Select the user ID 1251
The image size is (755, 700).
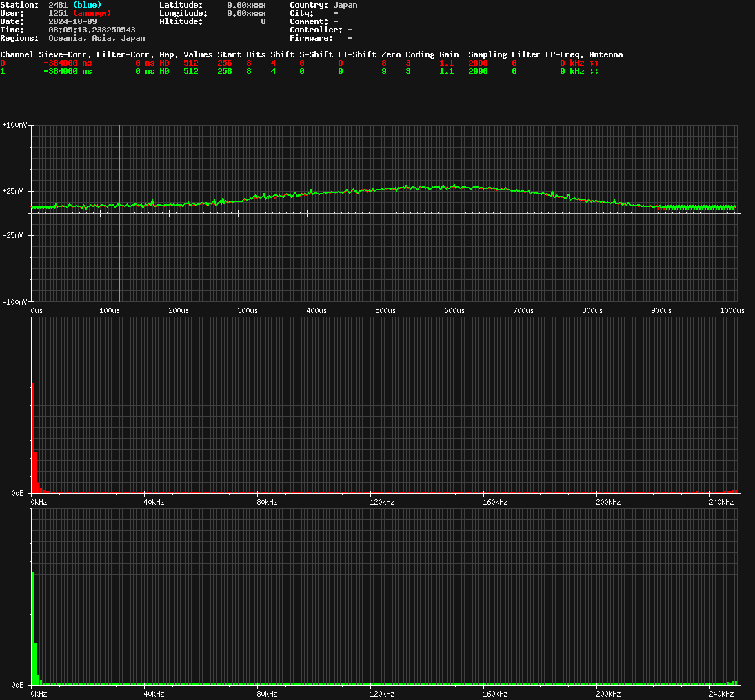[x=58, y=13]
